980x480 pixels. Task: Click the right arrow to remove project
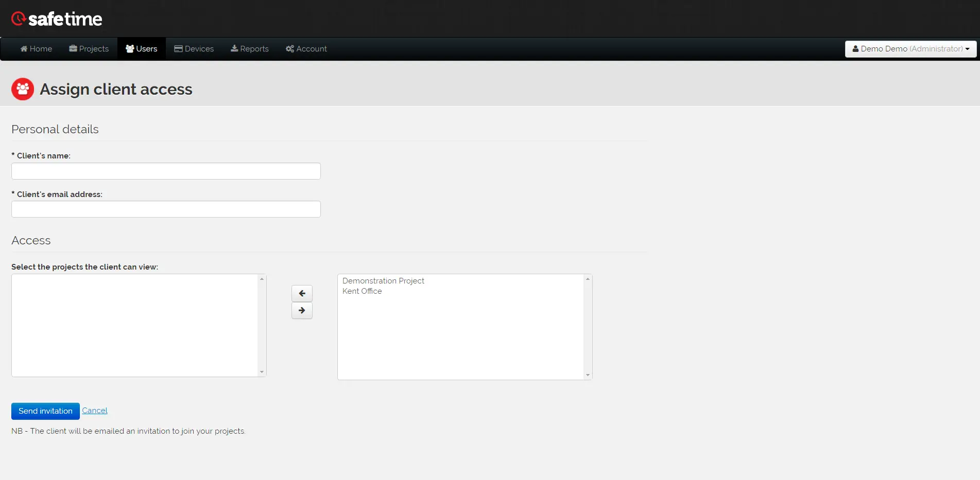tap(302, 311)
